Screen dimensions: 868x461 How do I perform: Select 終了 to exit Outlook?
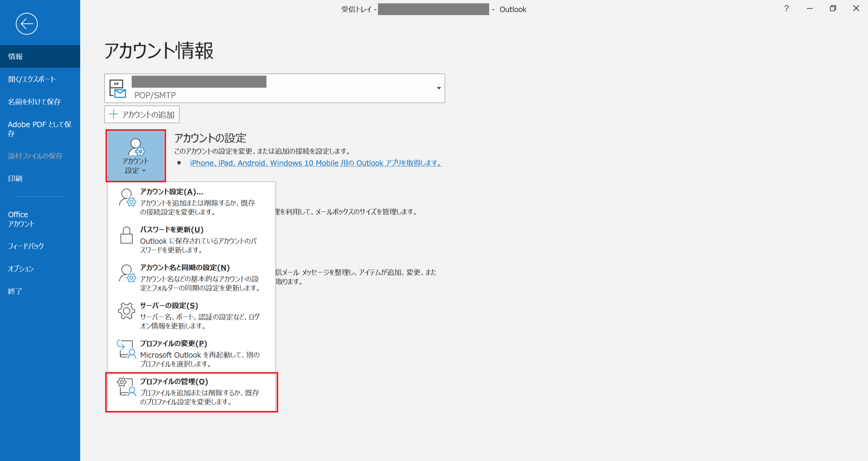(x=15, y=291)
